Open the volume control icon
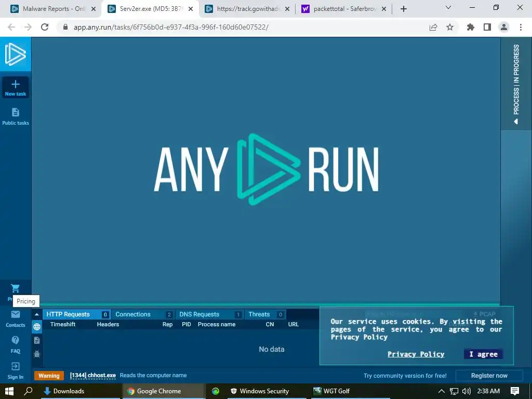This screenshot has height=399, width=532. point(466,391)
